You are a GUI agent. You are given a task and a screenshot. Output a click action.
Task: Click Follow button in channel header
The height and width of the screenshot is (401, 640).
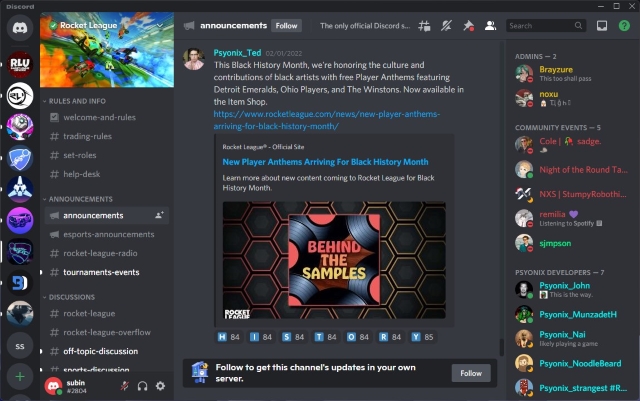(x=286, y=26)
